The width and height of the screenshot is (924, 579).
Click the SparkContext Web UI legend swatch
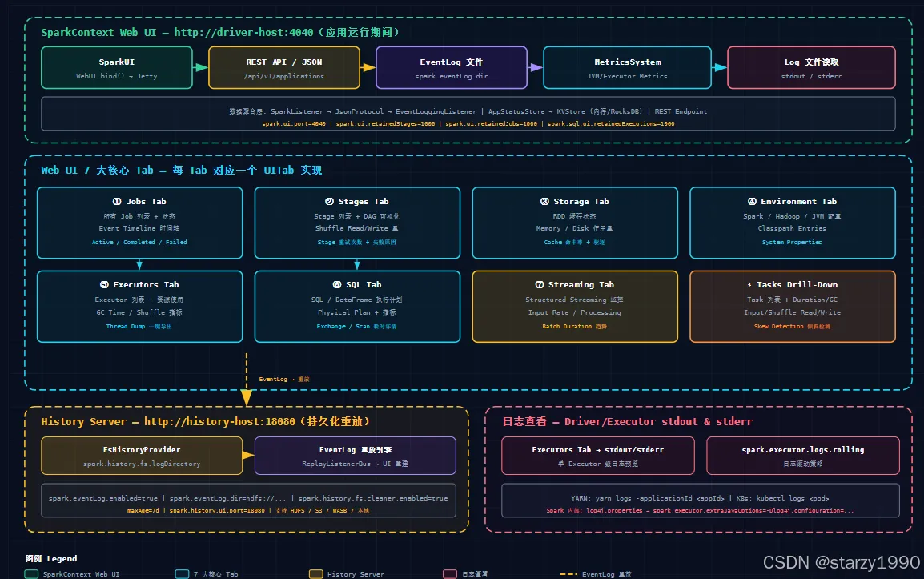pos(31,574)
